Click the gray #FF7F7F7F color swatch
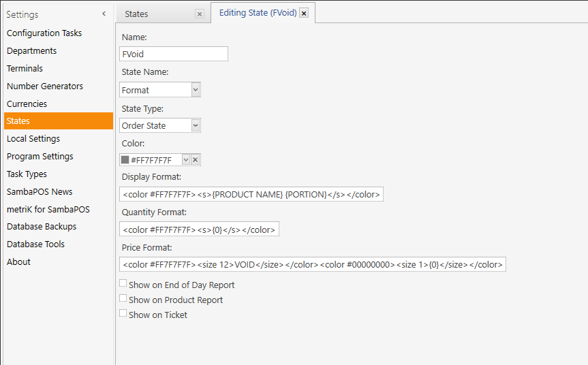 click(x=125, y=159)
